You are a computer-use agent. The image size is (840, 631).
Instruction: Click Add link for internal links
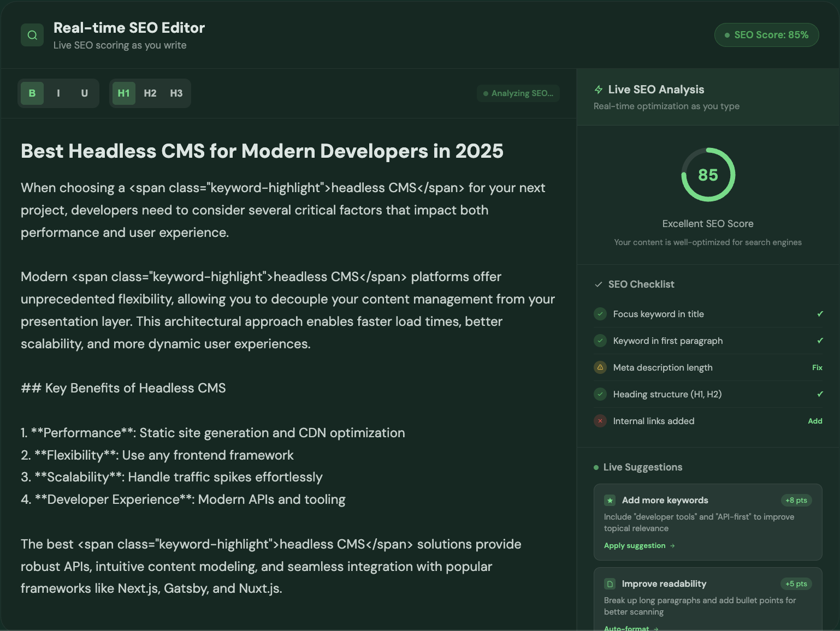pyautogui.click(x=815, y=421)
